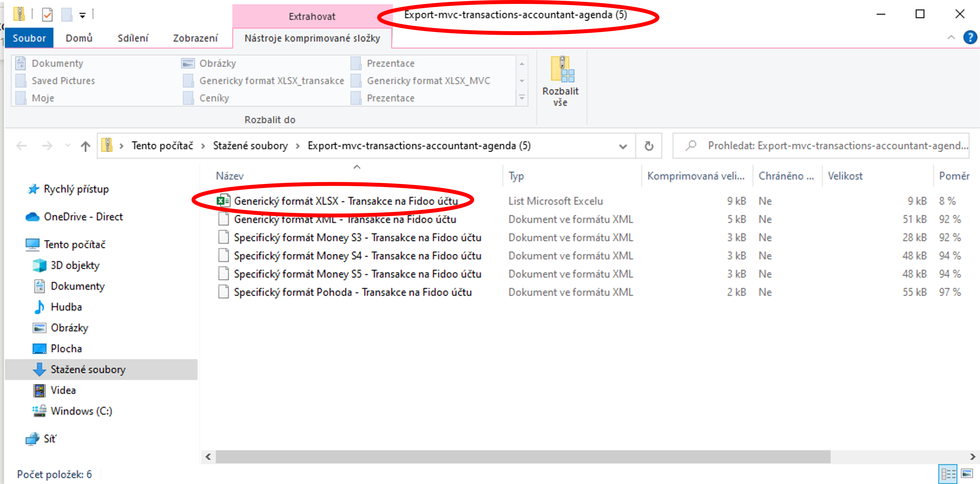Navigate up one folder with up arrow

click(85, 146)
